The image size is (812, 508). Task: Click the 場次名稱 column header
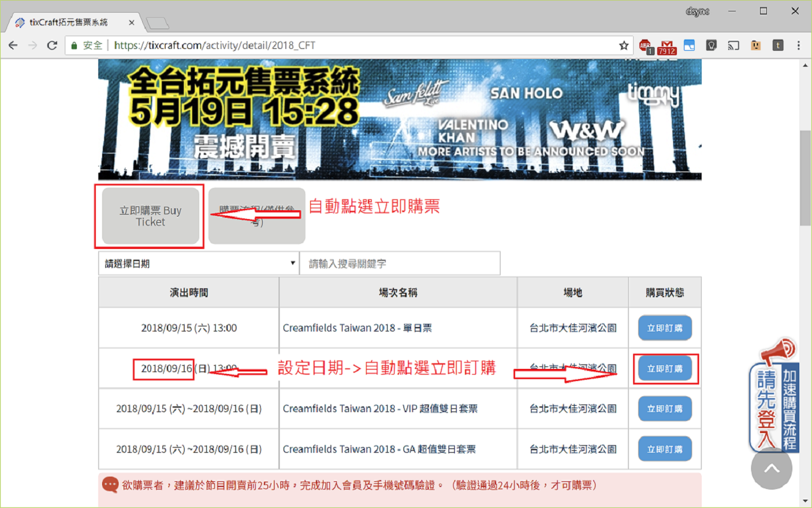point(398,292)
